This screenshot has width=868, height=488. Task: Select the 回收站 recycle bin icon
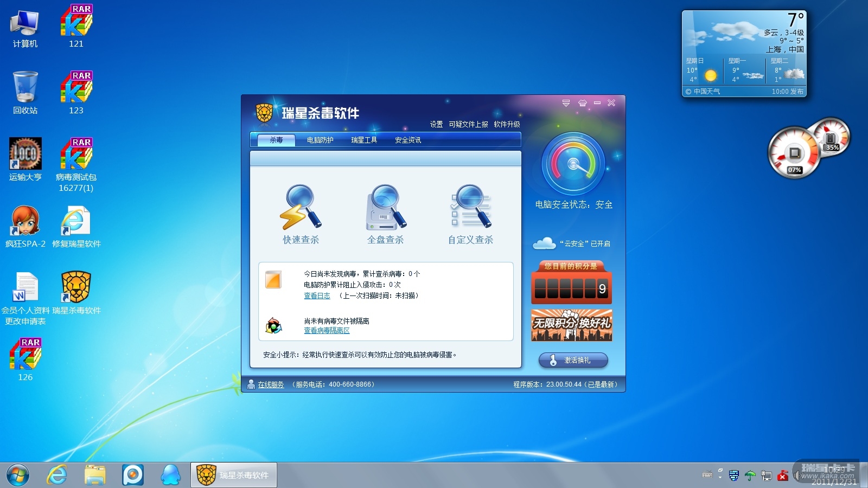point(25,93)
